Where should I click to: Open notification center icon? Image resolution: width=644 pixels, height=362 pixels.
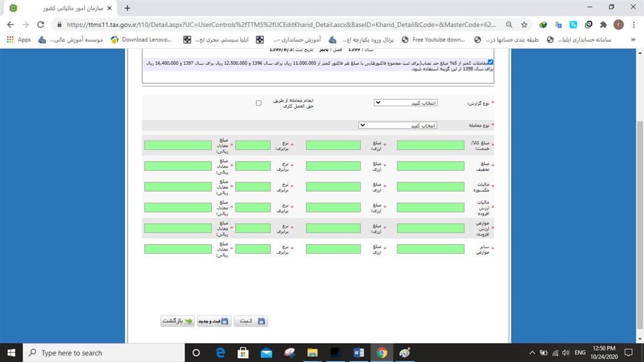[x=629, y=352]
